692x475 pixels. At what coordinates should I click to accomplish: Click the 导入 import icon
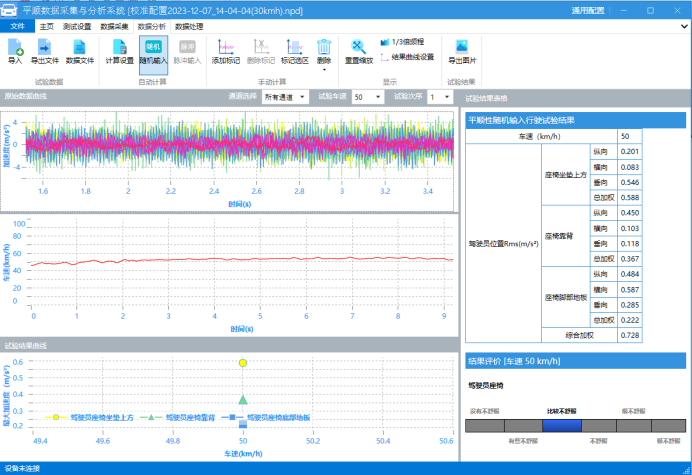click(15, 52)
